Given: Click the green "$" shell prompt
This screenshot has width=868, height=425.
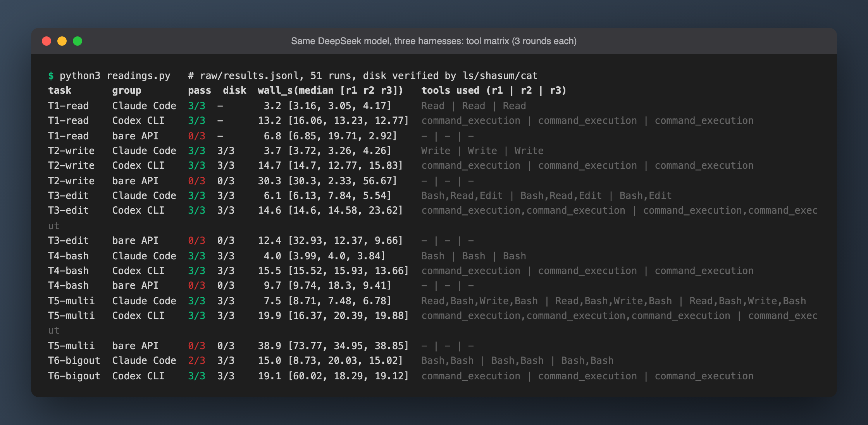Looking at the screenshot, I should 51,75.
